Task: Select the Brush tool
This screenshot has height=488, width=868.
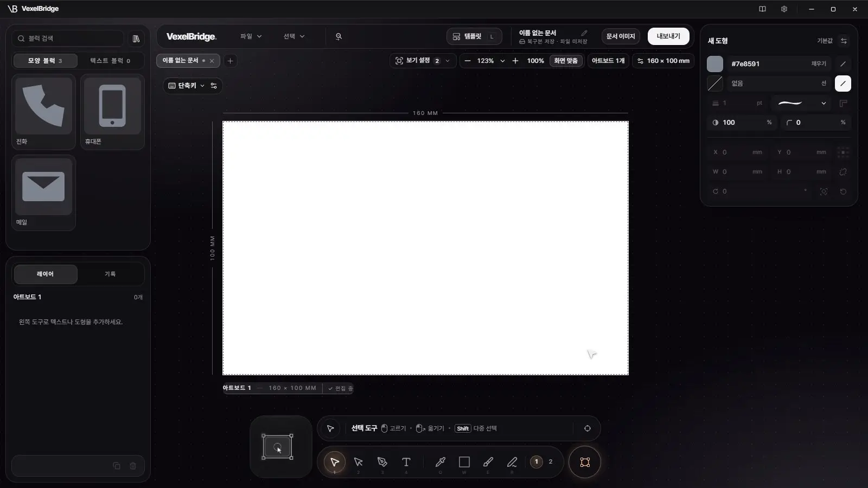Action: (x=488, y=462)
